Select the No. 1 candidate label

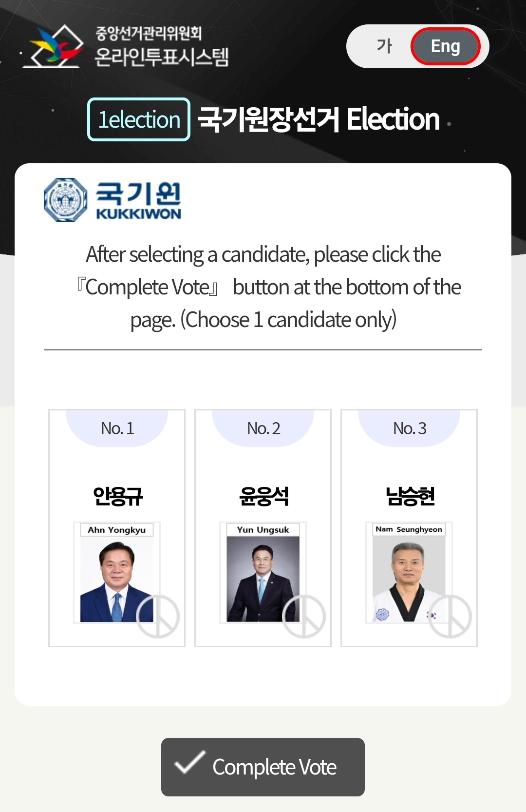(x=117, y=428)
